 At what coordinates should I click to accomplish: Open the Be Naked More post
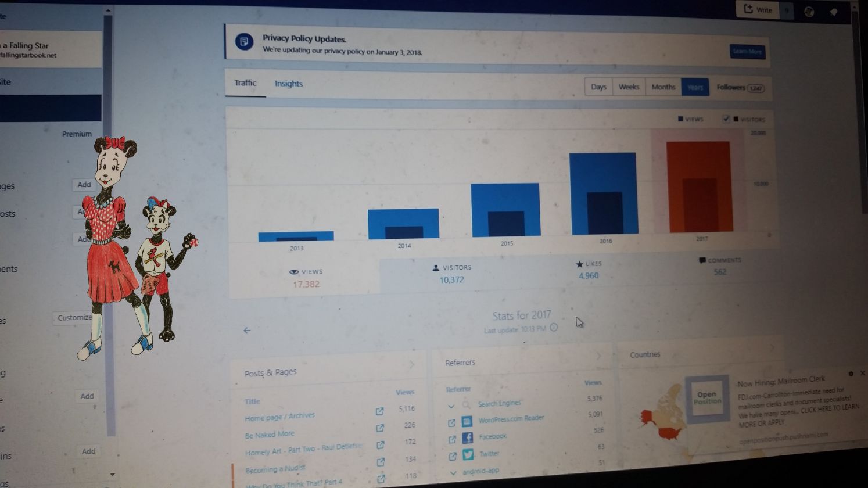[270, 435]
